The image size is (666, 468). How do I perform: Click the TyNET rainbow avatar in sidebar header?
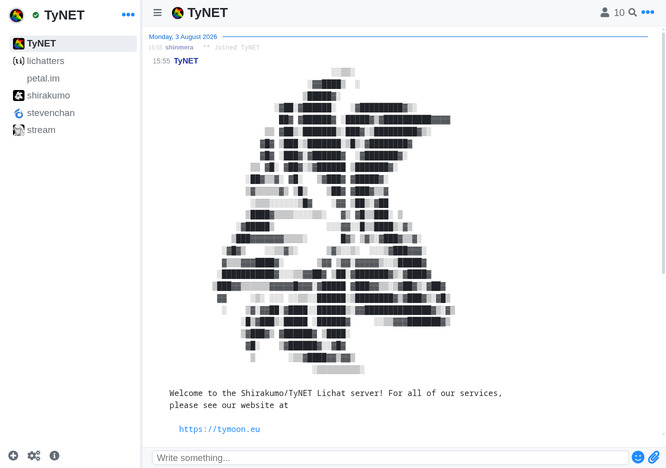point(17,15)
